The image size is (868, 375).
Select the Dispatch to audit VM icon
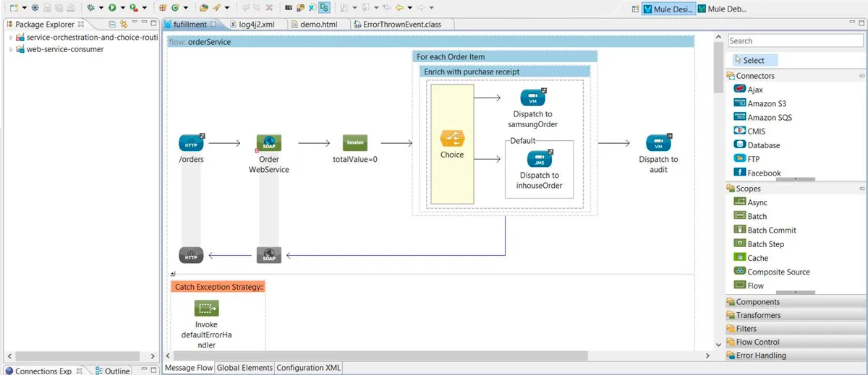[658, 143]
